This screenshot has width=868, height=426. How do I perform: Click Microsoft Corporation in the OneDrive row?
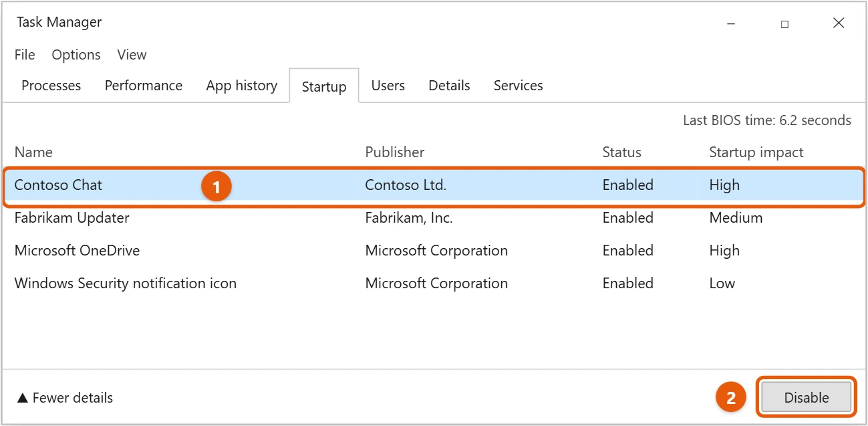[x=436, y=251]
